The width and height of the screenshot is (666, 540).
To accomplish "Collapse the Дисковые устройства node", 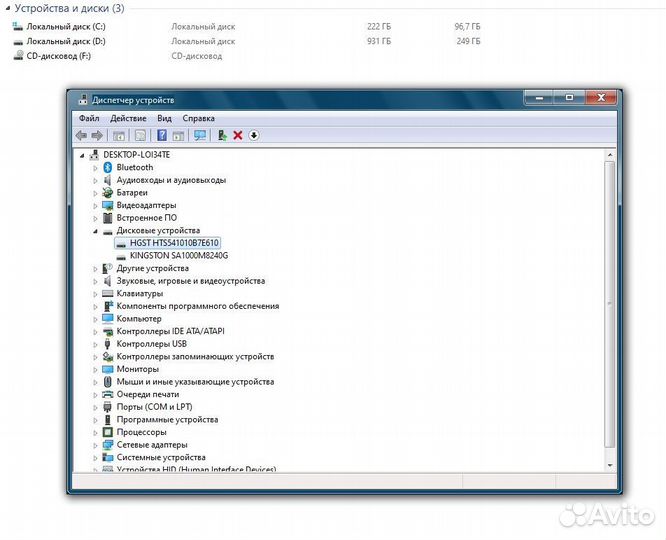I will 96,231.
